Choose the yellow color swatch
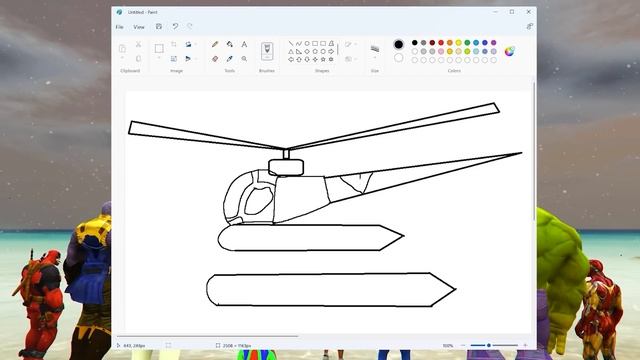The image size is (640, 360). coord(458,42)
